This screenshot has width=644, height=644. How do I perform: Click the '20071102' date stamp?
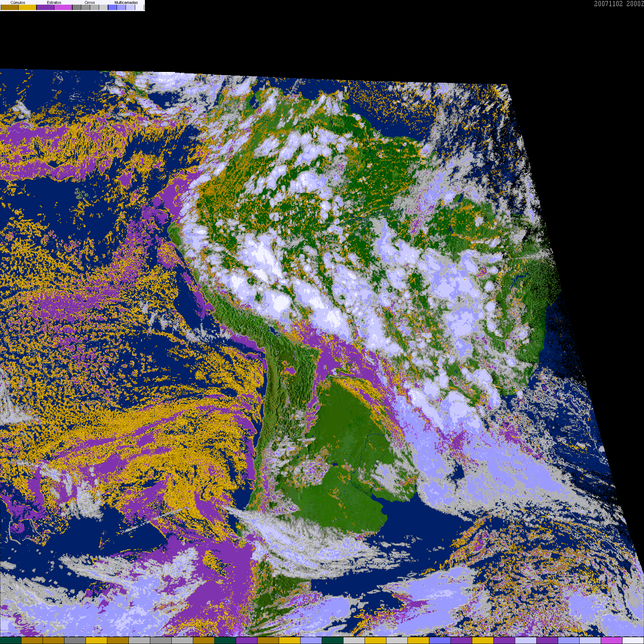pos(609,4)
